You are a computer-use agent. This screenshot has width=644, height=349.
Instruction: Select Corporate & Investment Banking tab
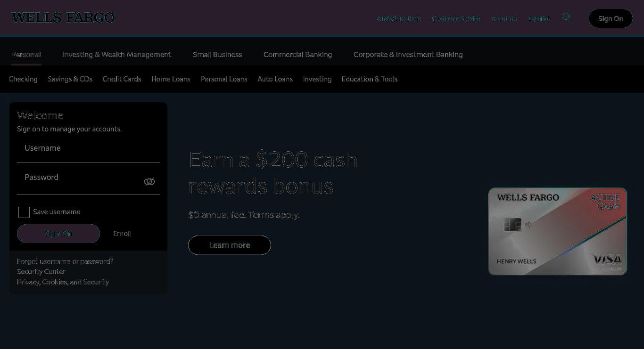pos(408,55)
